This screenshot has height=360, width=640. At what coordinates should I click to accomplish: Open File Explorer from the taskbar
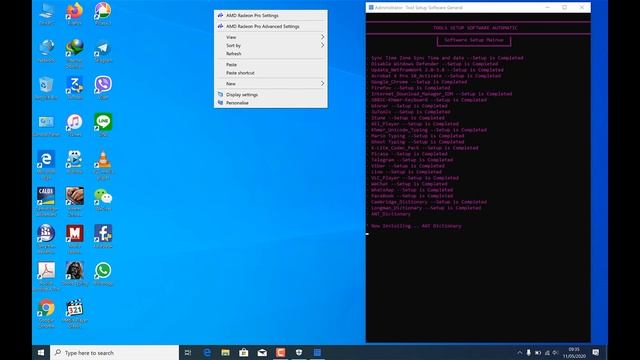coord(225,353)
